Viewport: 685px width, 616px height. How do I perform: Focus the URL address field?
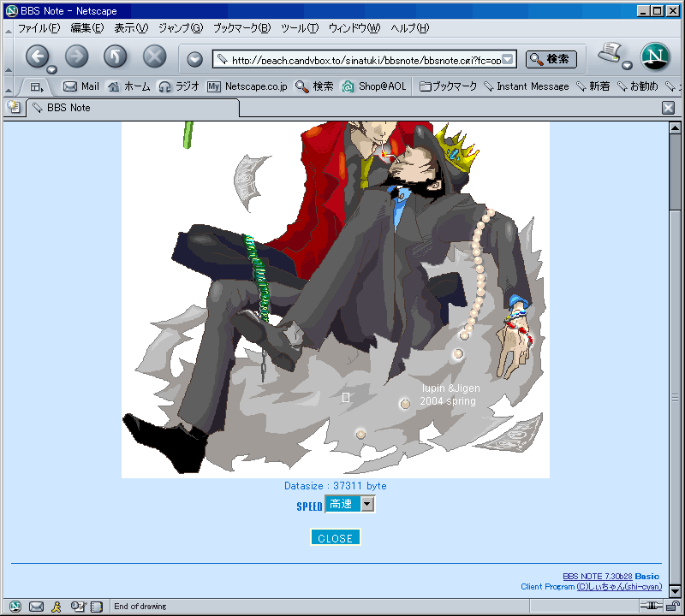tap(366, 60)
